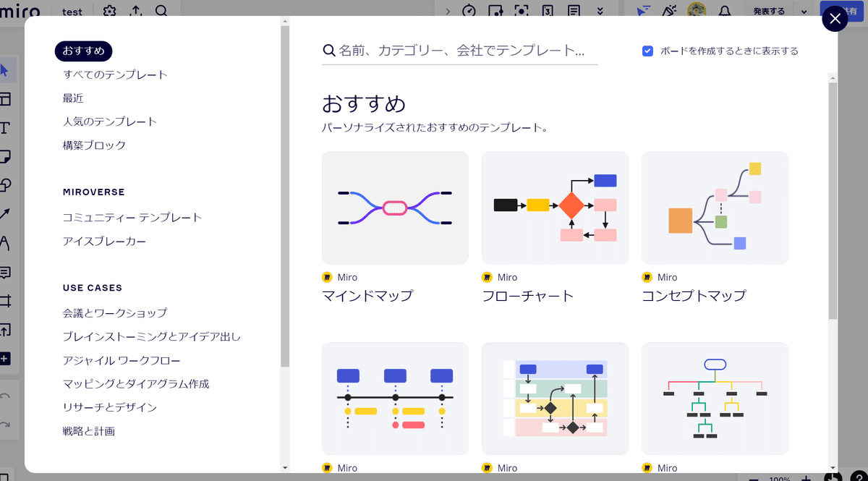868x481 pixels.
Task: Choose the swimlane diagram template thumbnail
Action: pyautogui.click(x=555, y=399)
